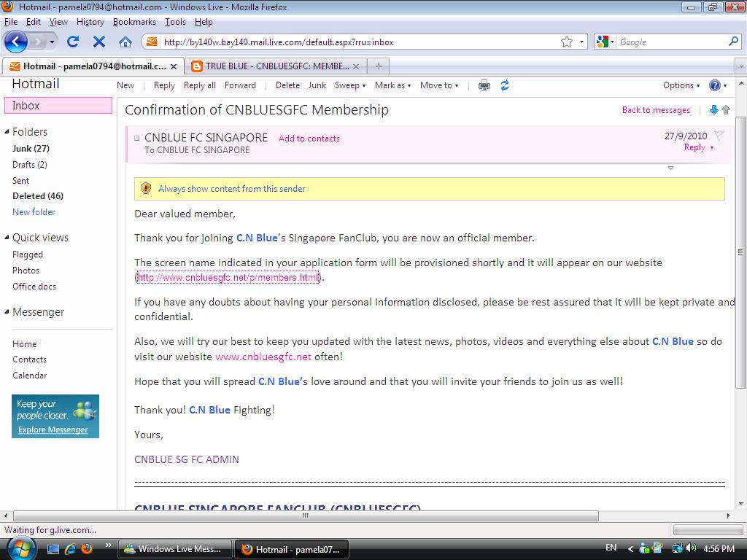This screenshot has width=747, height=560.
Task: Collapse the Messenger section
Action: (x=7, y=312)
